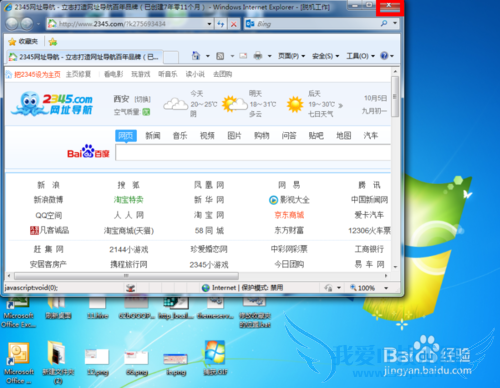Click 保护模式: 禁用 status text
Screen dimensions: 500x388
click(x=262, y=288)
